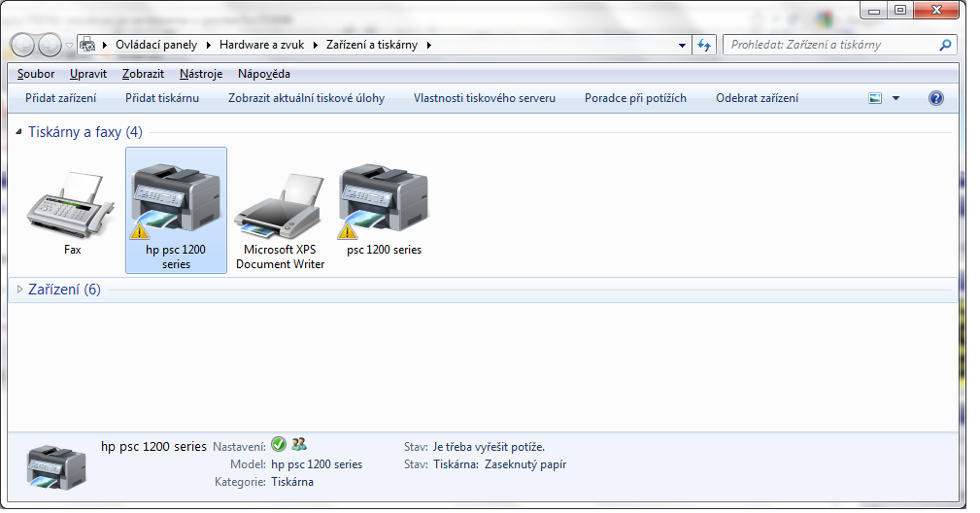Viewport: 980px width, 513px height.
Task: Click Poradce při potížích button
Action: pyautogui.click(x=635, y=98)
